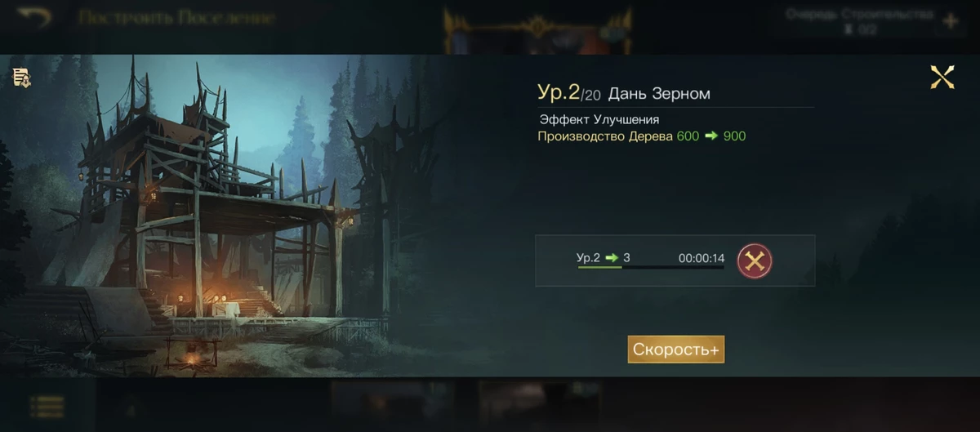Cancel the upgrade via red crossed-hammers icon
980x432 pixels.
click(x=755, y=261)
